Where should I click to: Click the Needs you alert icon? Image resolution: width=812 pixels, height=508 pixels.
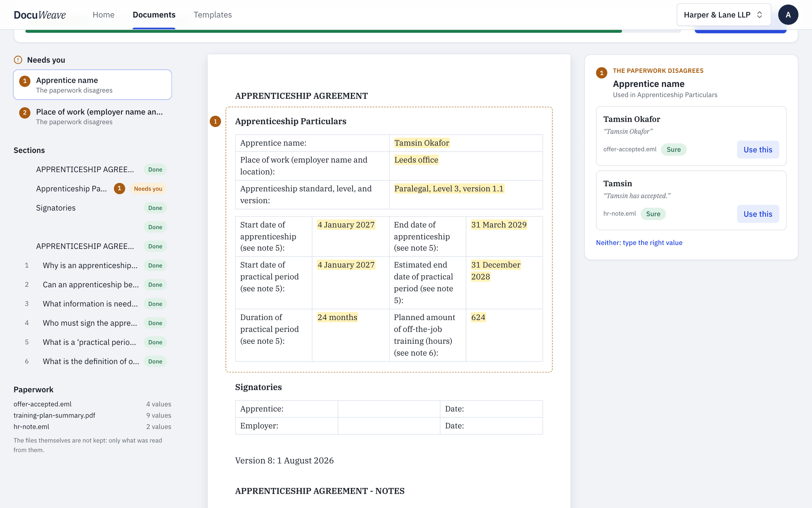pyautogui.click(x=18, y=60)
